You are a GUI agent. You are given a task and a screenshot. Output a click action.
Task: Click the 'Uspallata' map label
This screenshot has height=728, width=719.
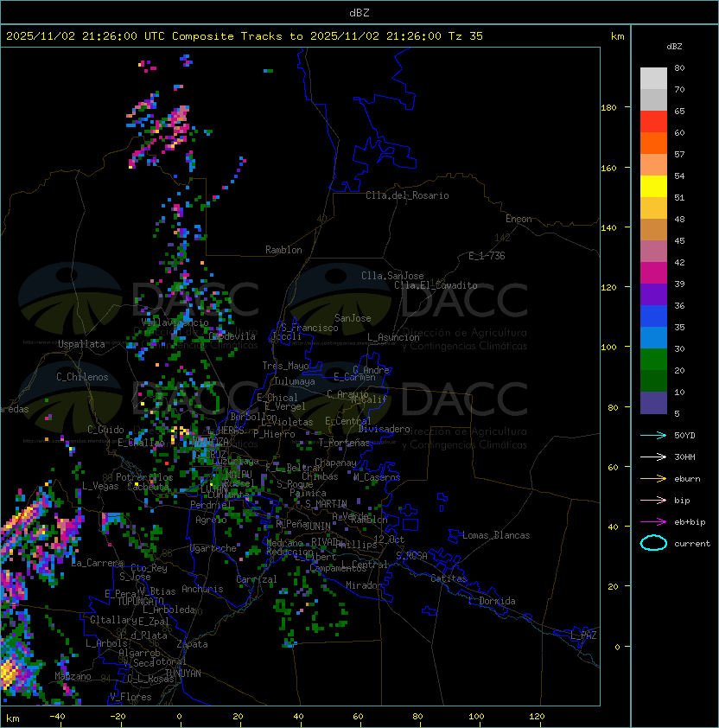click(x=82, y=344)
